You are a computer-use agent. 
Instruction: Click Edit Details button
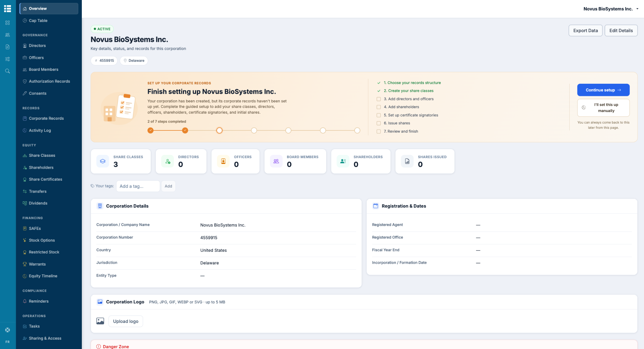pyautogui.click(x=621, y=31)
